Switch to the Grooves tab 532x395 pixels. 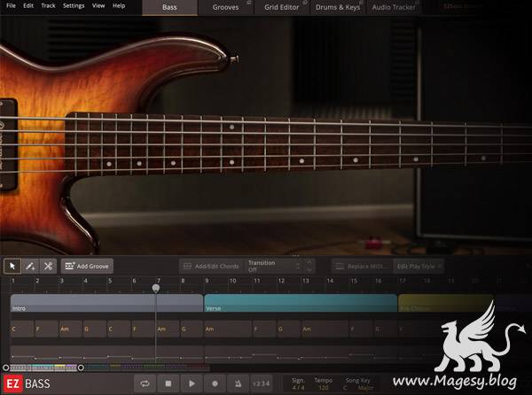[x=225, y=7]
